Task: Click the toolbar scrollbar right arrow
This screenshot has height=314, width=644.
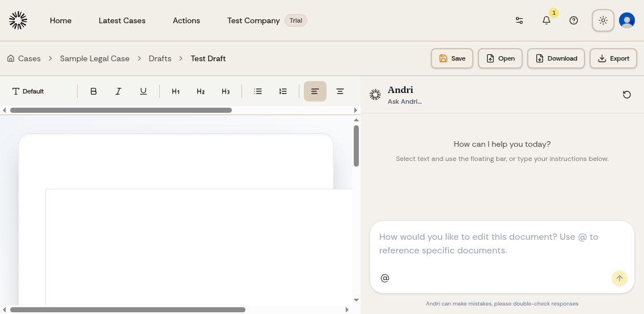Action: click(355, 110)
